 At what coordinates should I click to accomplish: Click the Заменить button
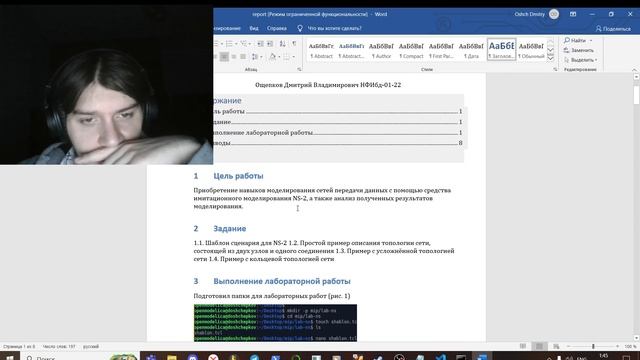tap(579, 50)
